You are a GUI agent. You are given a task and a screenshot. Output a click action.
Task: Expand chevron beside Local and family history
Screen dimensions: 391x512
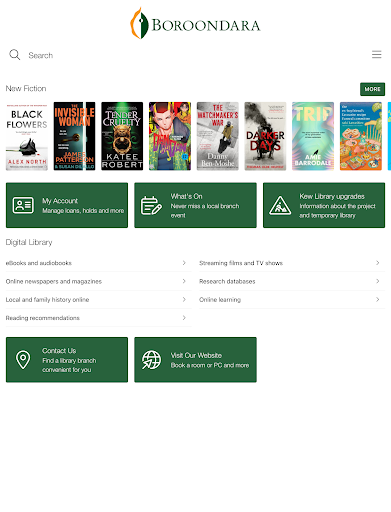(184, 300)
